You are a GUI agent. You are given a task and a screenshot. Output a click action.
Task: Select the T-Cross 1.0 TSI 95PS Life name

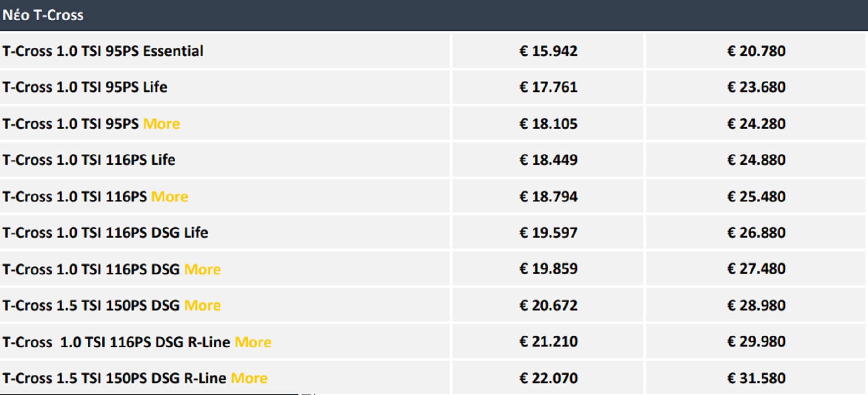coord(85,87)
